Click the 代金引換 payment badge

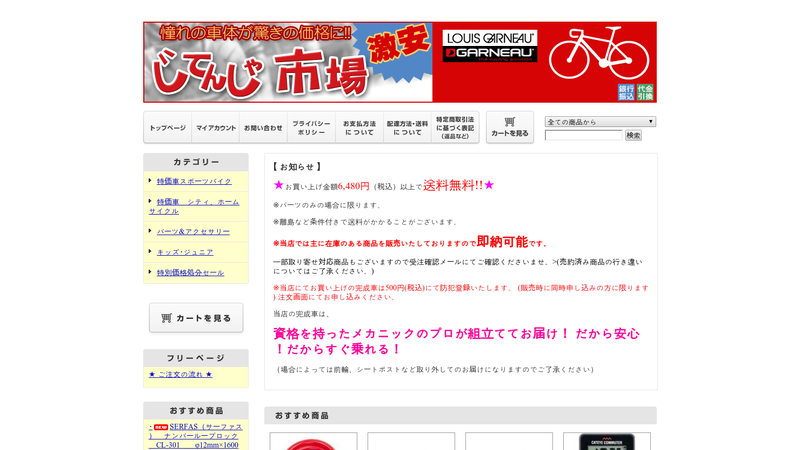[645, 92]
